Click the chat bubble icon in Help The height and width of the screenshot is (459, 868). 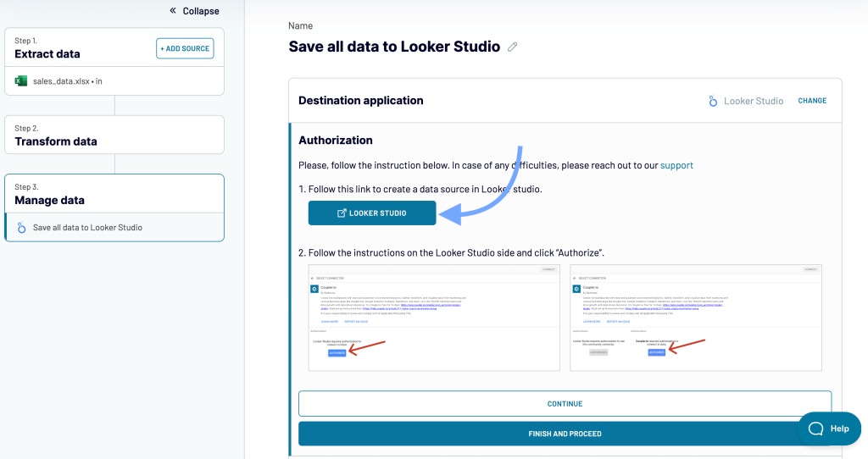[x=815, y=429]
